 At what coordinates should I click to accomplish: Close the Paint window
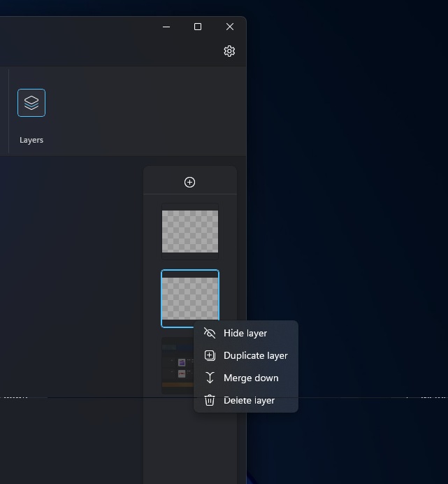[230, 27]
